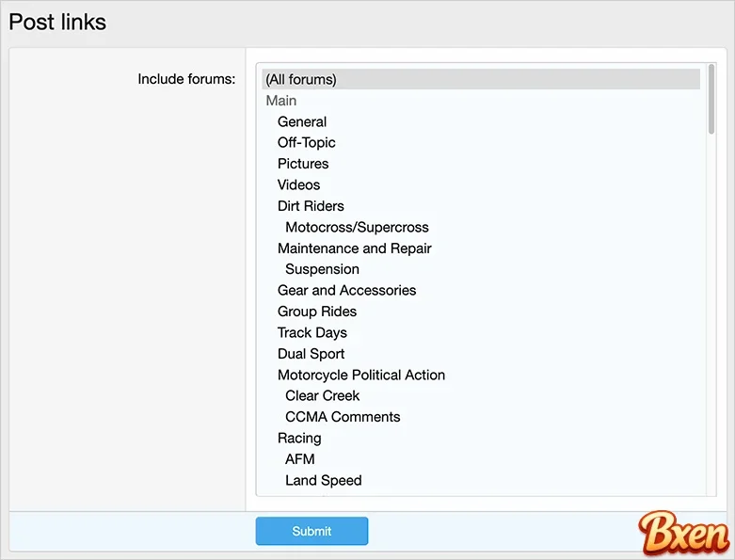
Task: Select the (All forums) list option
Action: pyautogui.click(x=301, y=79)
